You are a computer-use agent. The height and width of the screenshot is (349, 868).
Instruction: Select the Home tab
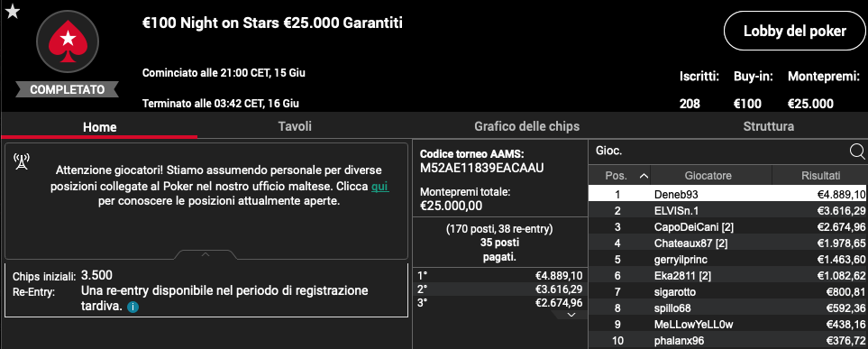(x=100, y=127)
